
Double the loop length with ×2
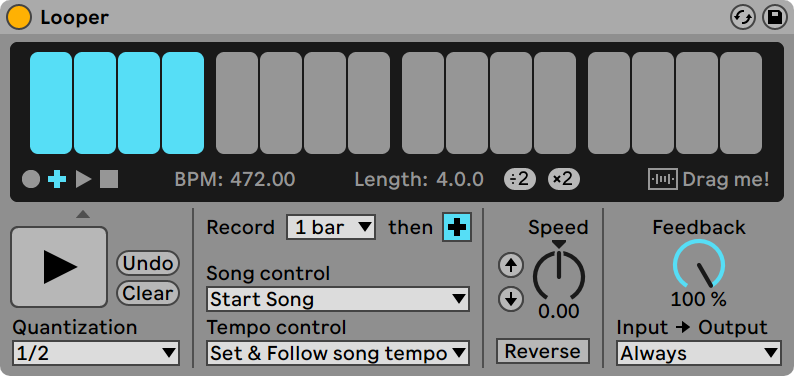pos(564,179)
